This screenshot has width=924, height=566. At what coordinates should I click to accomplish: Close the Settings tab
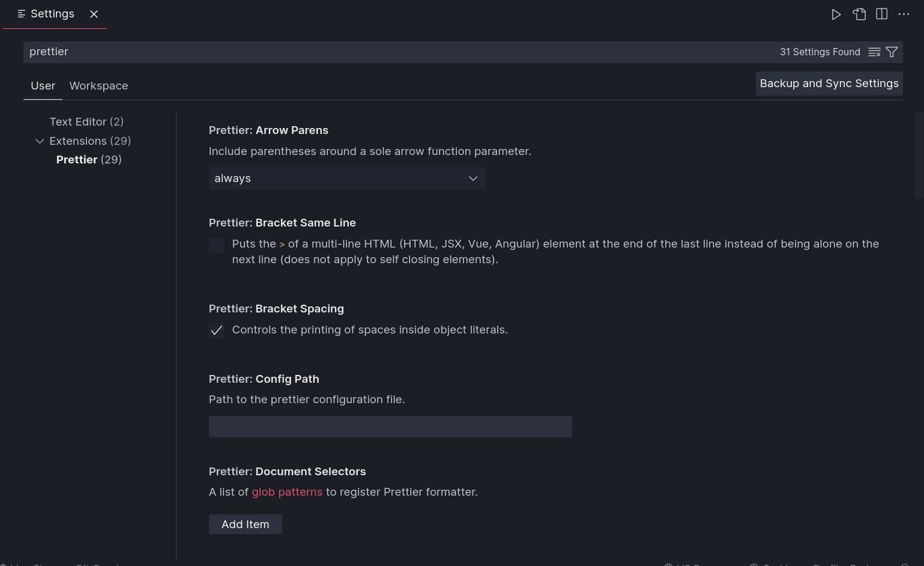click(x=94, y=14)
